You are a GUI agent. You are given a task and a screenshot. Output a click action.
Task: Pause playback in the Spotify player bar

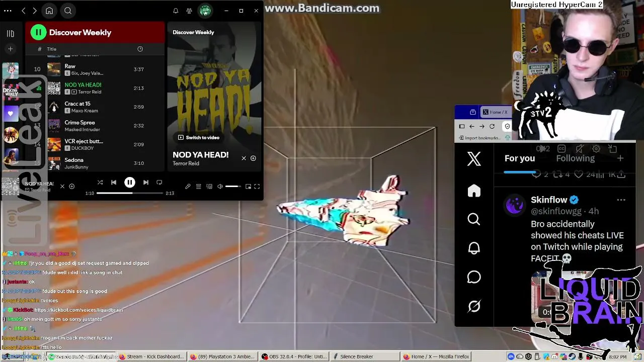point(130,183)
